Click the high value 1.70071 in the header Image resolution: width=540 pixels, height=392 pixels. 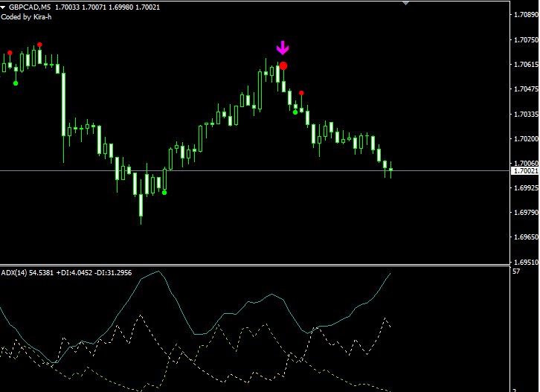point(94,7)
